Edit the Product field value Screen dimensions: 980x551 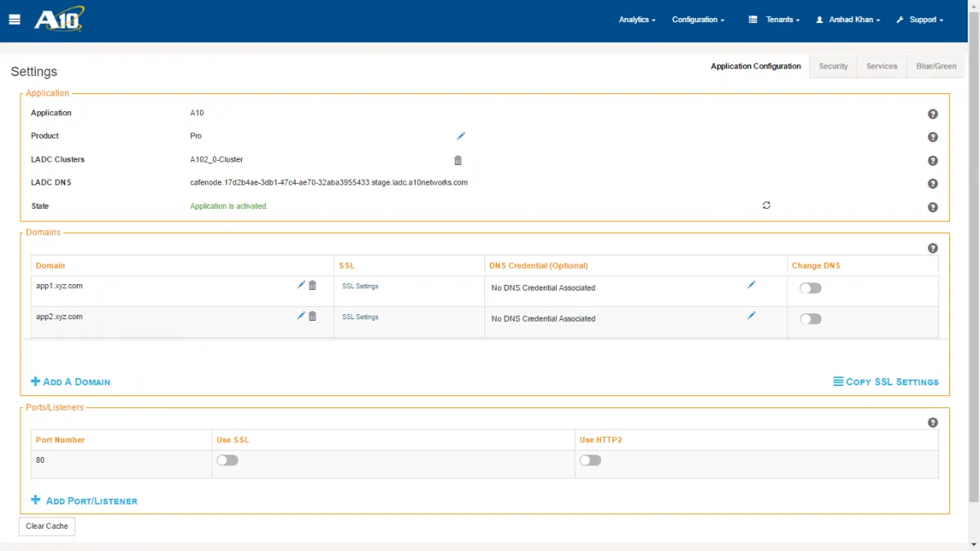[x=461, y=136]
